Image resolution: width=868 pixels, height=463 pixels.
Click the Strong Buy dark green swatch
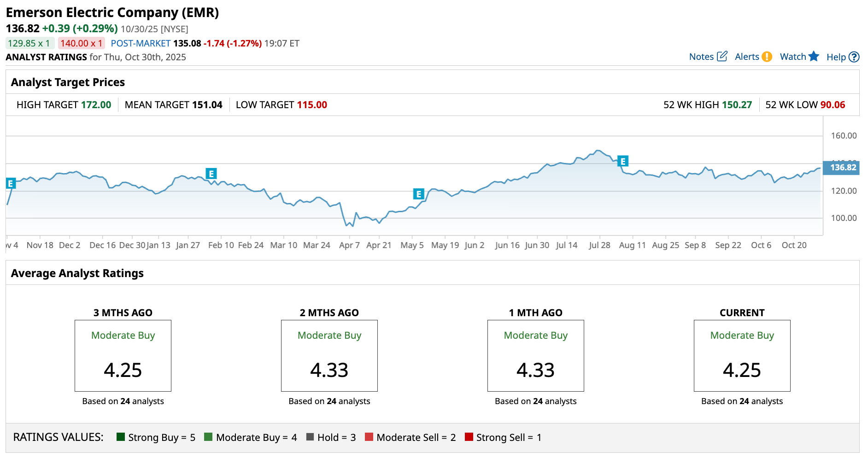[121, 437]
